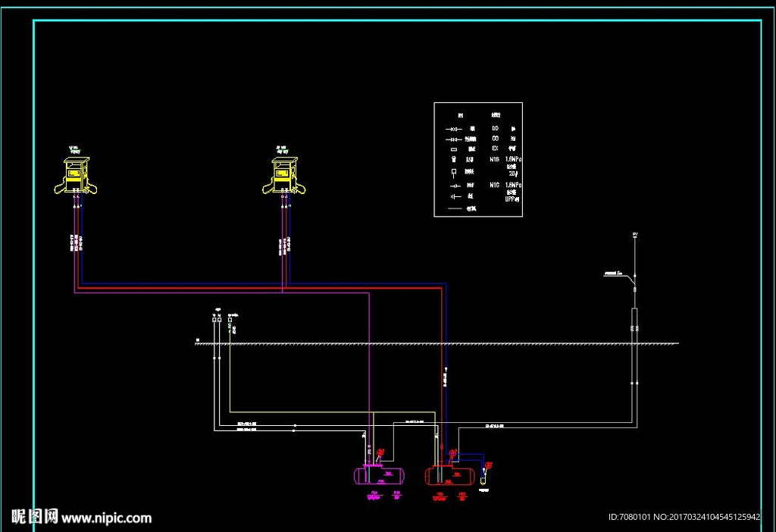This screenshot has width=776, height=532.
Task: Select the valve symbol in legend's first row
Action: (454, 129)
